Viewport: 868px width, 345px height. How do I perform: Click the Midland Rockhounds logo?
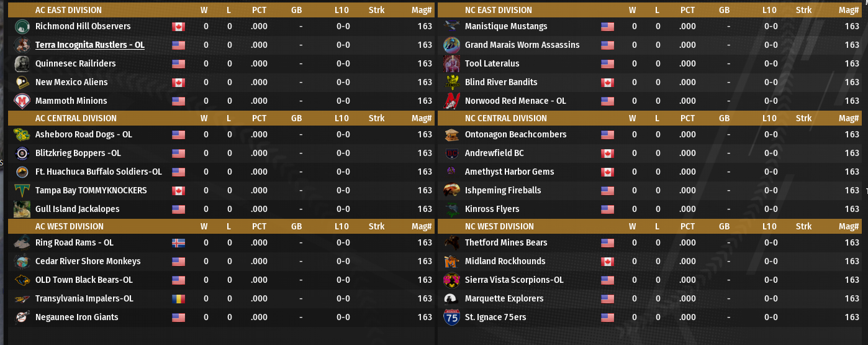tap(451, 261)
